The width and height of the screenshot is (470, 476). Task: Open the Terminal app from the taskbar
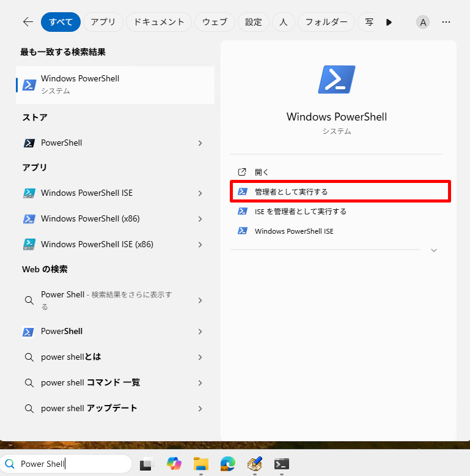(x=282, y=464)
